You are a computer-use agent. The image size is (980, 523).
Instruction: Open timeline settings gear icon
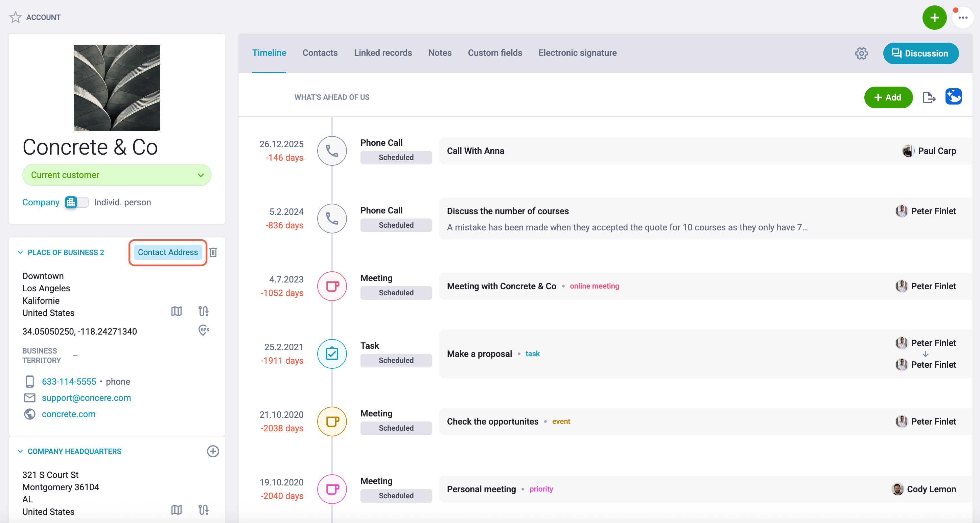coord(861,53)
